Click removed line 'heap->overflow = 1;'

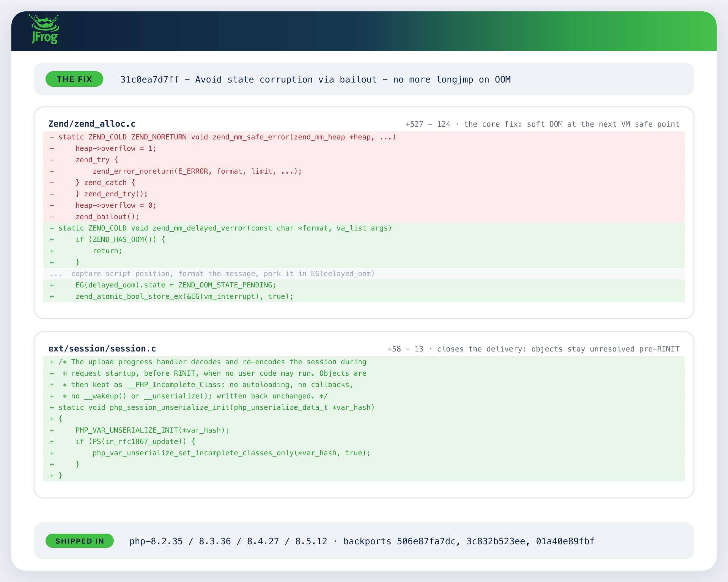[364, 148]
